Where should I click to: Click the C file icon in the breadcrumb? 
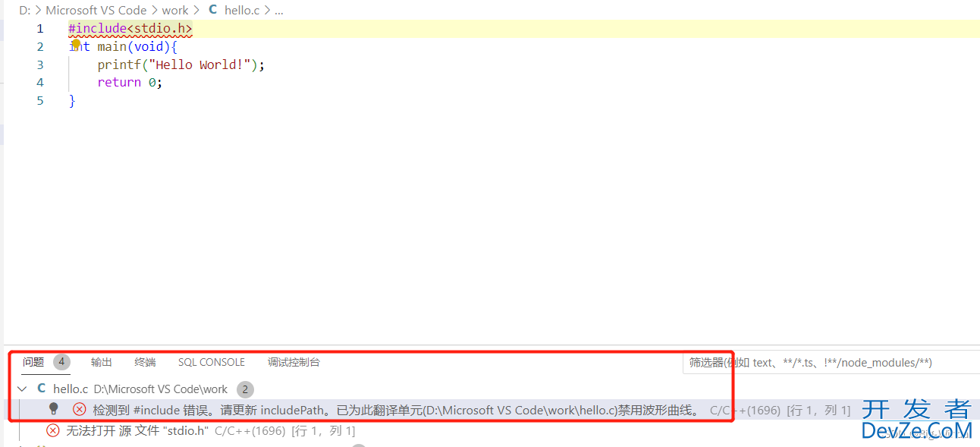pos(212,10)
